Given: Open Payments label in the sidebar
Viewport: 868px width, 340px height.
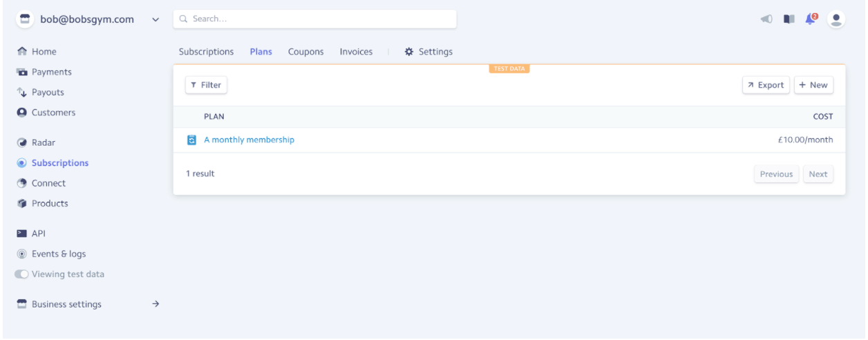Looking at the screenshot, I should [x=52, y=72].
